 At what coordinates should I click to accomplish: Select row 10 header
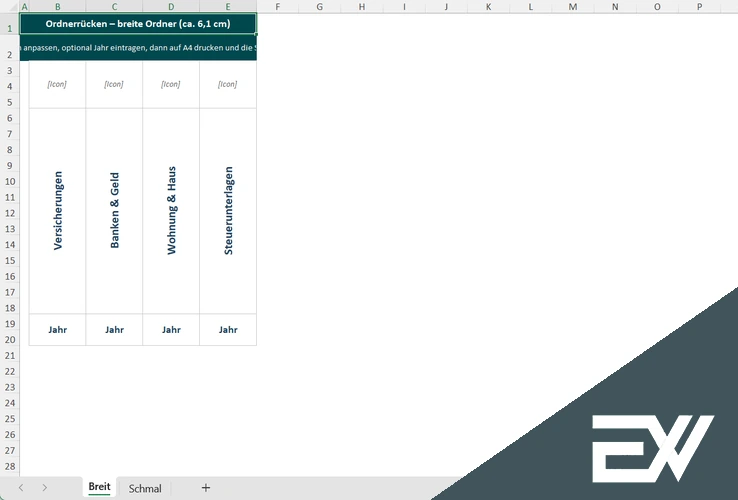click(x=9, y=181)
